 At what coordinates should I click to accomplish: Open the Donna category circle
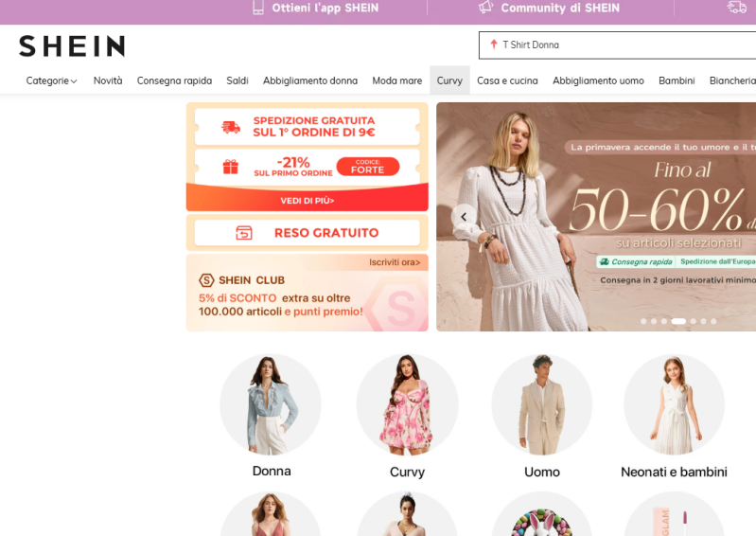[271, 404]
